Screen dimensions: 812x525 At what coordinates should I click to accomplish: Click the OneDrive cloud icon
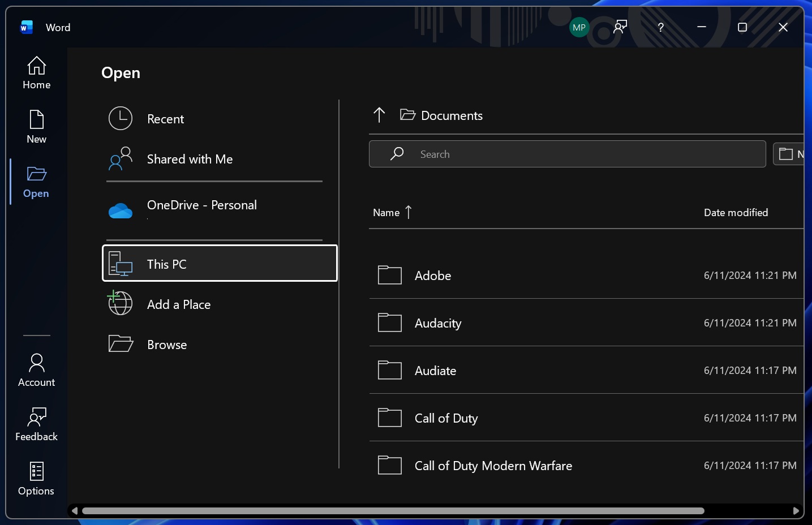tap(121, 211)
